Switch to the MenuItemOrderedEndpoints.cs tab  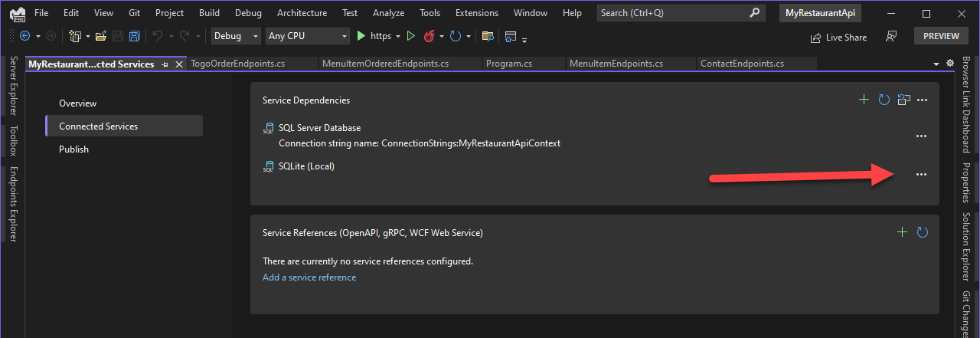click(399, 64)
